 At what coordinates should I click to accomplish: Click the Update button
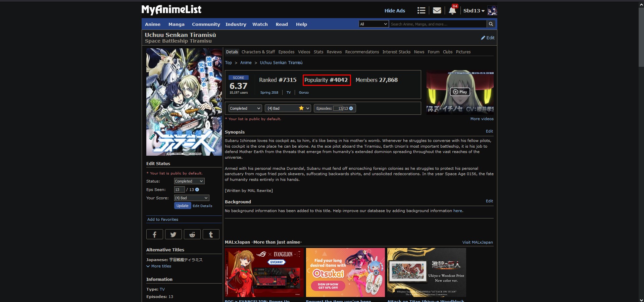pyautogui.click(x=183, y=206)
